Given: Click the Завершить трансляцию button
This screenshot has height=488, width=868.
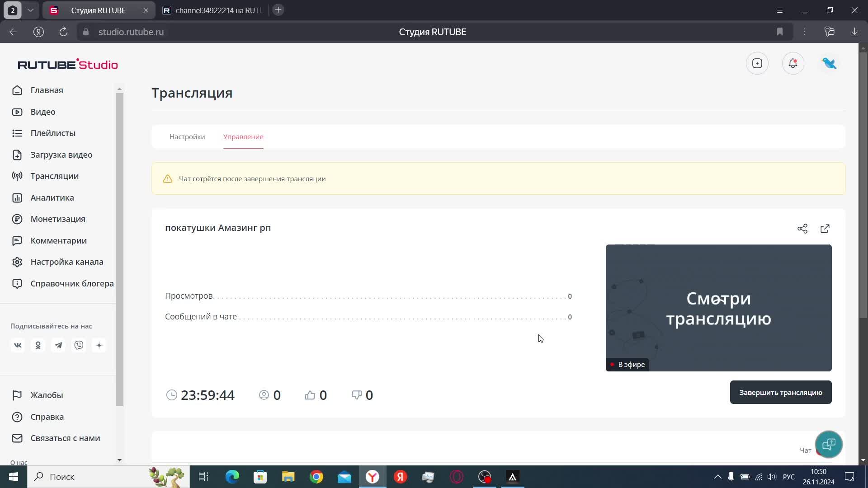Looking at the screenshot, I should 781,392.
